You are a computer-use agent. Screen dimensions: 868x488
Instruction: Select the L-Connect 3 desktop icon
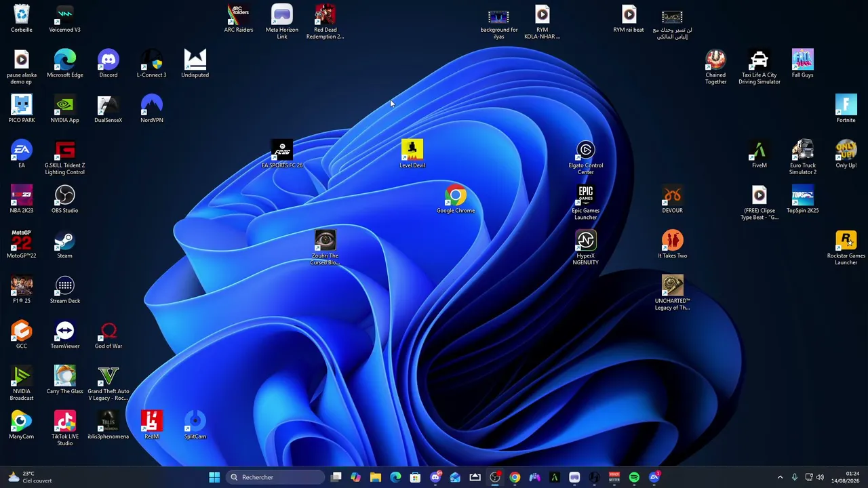(152, 64)
